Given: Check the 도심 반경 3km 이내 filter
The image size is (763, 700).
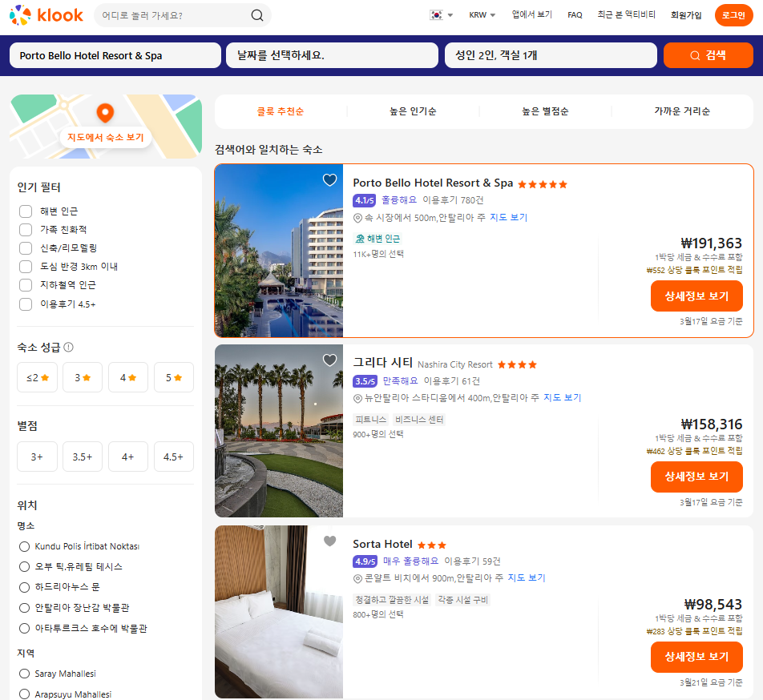Looking at the screenshot, I should point(26,267).
